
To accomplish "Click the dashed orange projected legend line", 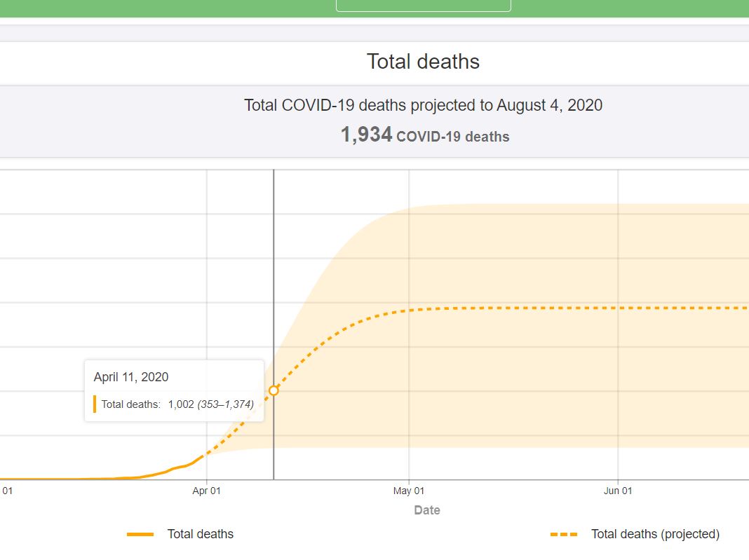I will (564, 534).
